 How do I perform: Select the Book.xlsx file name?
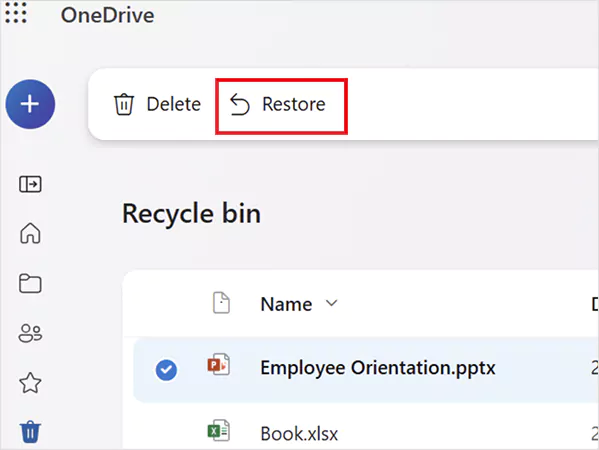(x=299, y=434)
